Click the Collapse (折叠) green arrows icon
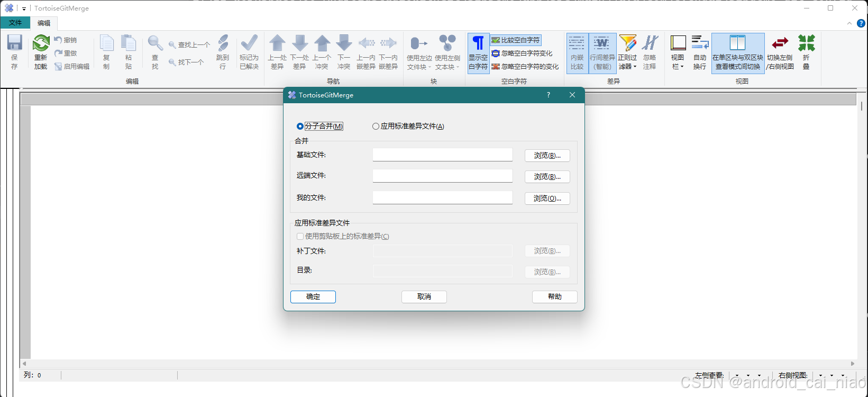Viewport: 868px width, 397px height. coord(807,43)
